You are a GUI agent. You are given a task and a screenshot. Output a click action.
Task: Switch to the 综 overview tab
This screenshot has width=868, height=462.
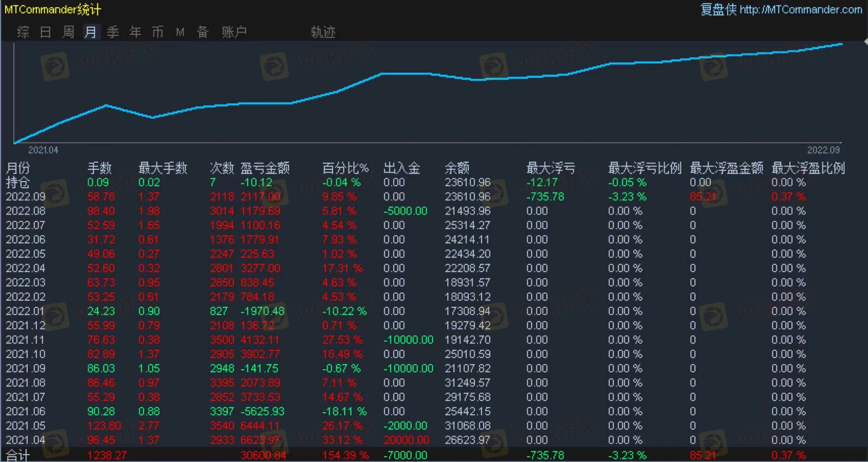point(23,32)
